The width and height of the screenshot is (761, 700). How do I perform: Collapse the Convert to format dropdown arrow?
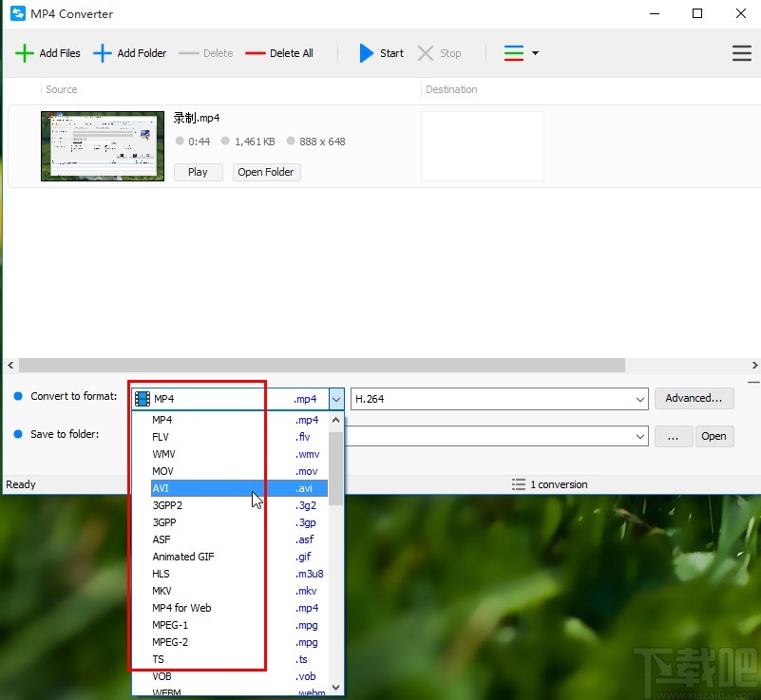point(336,399)
